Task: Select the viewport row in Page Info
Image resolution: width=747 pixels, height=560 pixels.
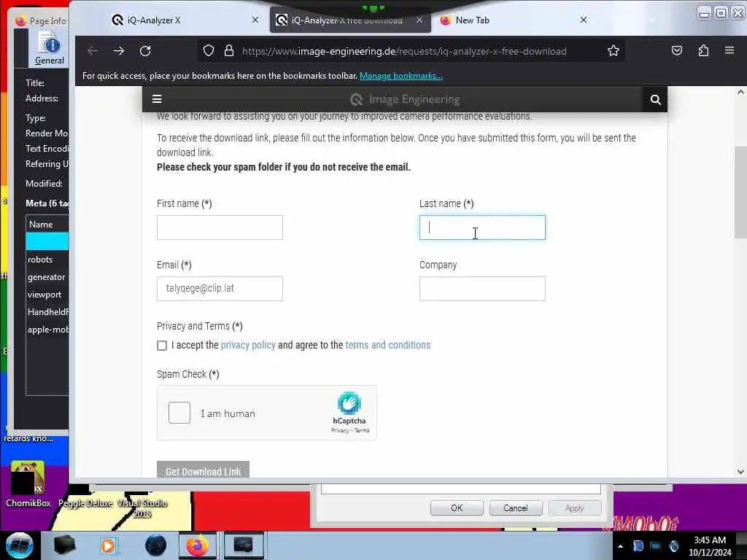Action: (47, 295)
